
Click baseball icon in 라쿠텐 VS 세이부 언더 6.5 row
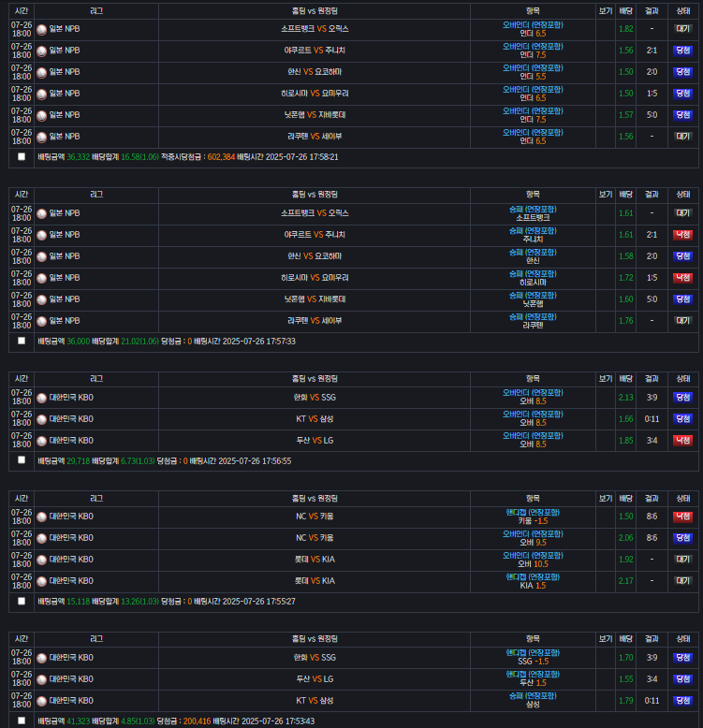tap(42, 137)
